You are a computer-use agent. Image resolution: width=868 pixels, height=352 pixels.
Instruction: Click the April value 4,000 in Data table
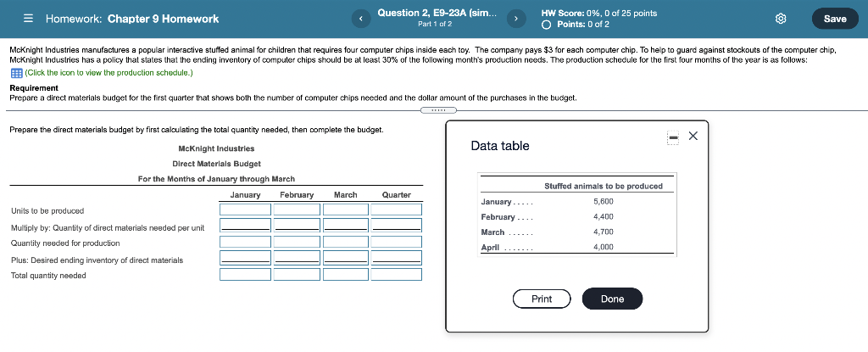604,247
